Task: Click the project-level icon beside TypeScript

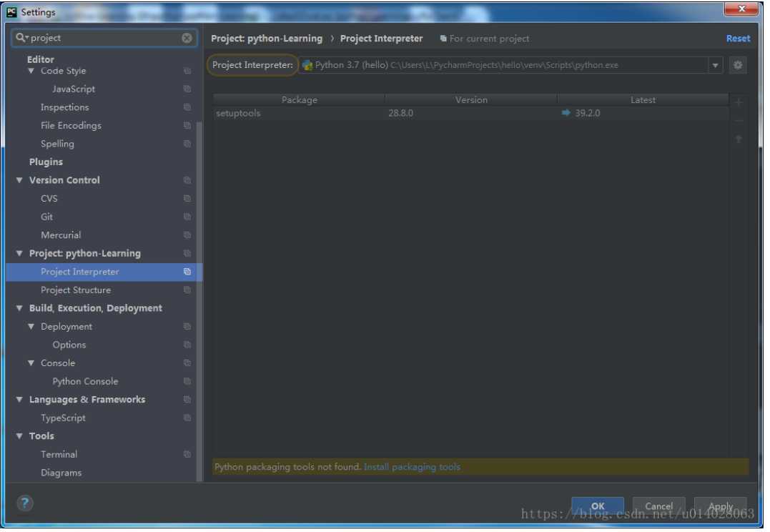Action: (187, 418)
